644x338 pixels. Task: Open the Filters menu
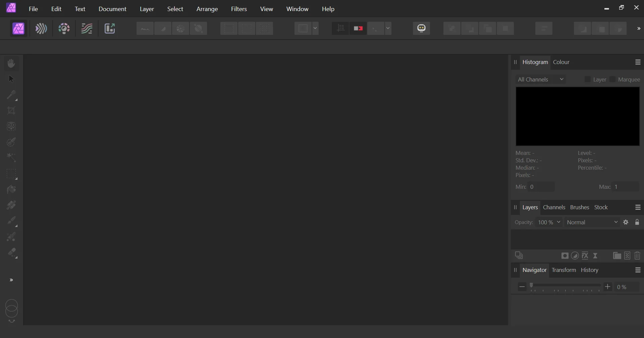[239, 9]
